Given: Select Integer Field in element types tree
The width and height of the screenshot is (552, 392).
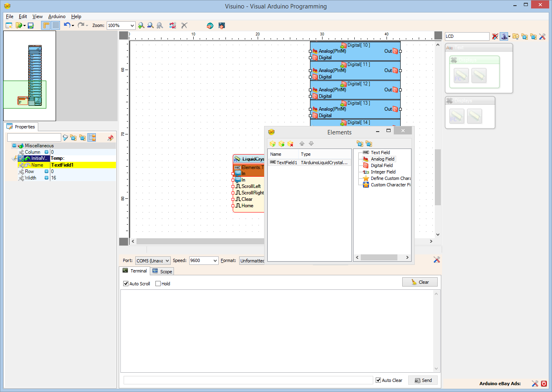Looking at the screenshot, I should click(383, 172).
